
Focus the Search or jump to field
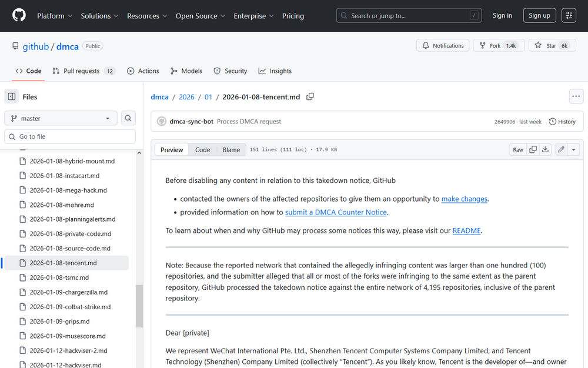tap(409, 15)
